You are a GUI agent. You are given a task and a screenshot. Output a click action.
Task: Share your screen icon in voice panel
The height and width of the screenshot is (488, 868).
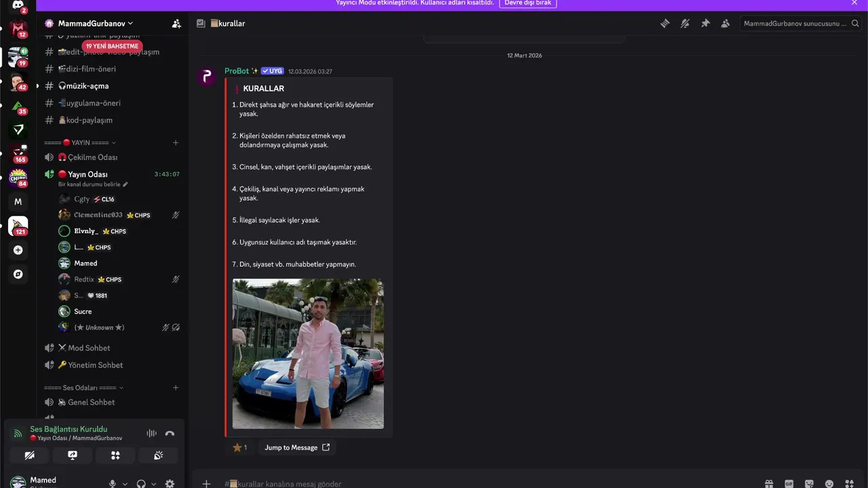click(73, 455)
